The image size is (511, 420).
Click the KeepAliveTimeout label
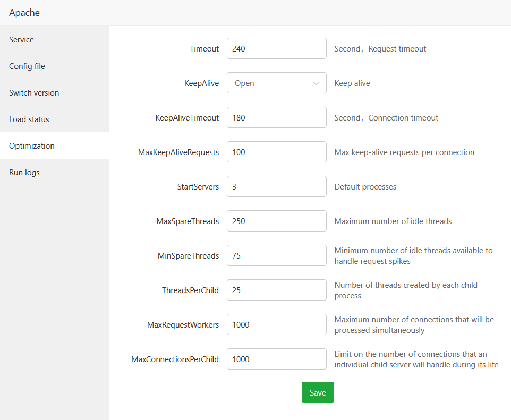pyautogui.click(x=187, y=118)
